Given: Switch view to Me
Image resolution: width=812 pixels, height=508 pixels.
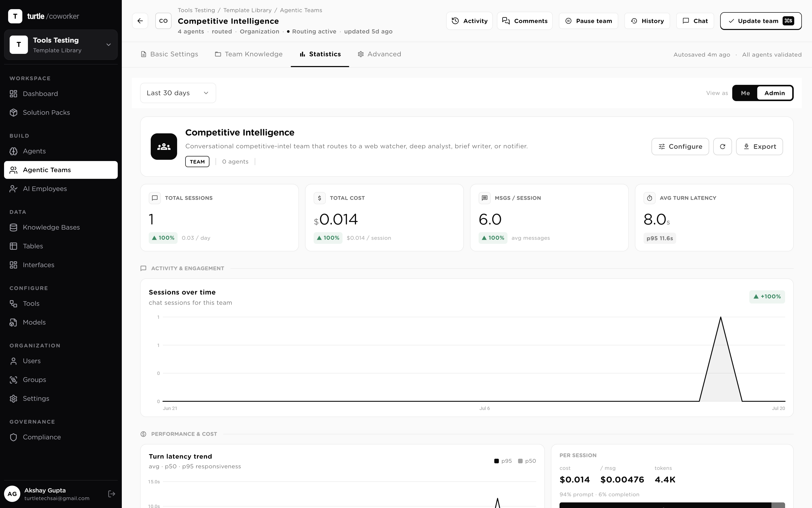Looking at the screenshot, I should pos(745,93).
